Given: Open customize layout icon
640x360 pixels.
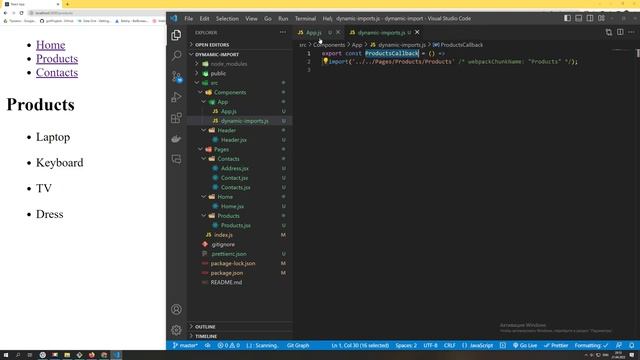Looking at the screenshot, I should (602, 18).
